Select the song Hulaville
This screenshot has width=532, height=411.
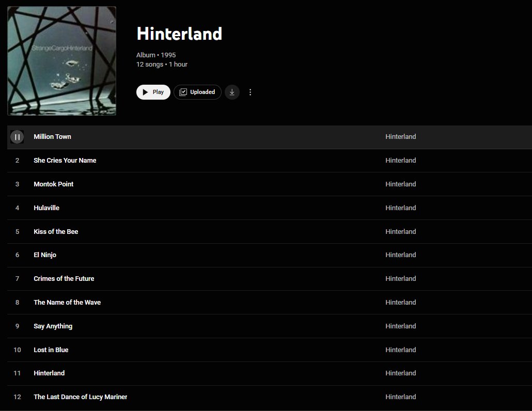(46, 208)
